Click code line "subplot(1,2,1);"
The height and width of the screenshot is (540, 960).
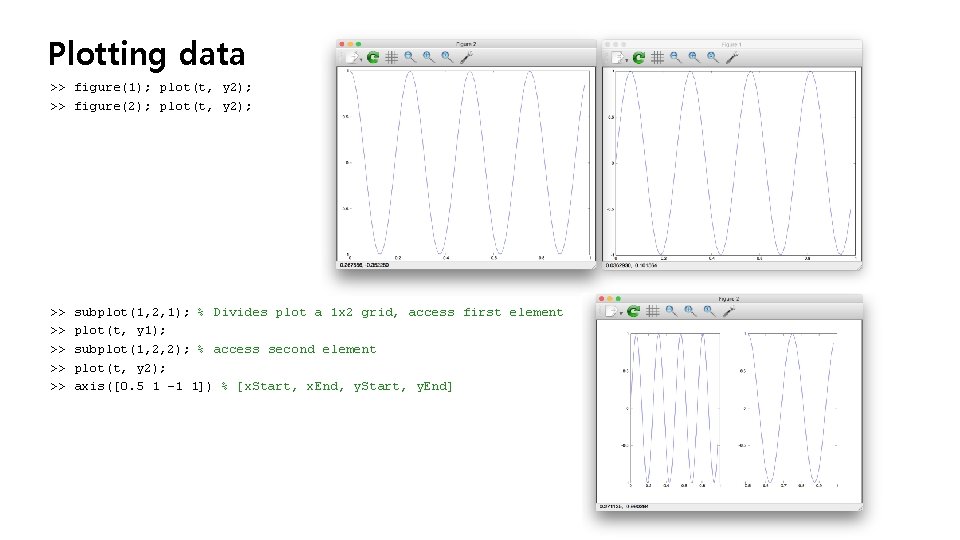point(132,312)
